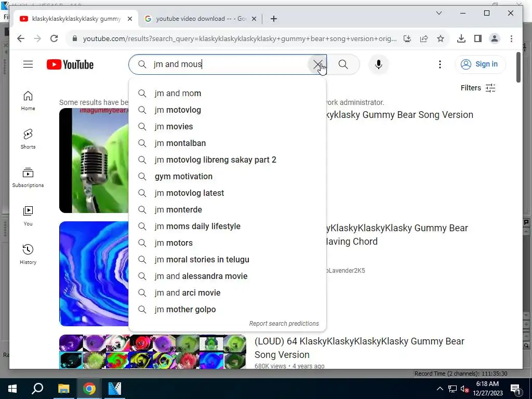Choose suggestion "jm mother golpo"
Viewport: 532px width, 399px height.
click(x=228, y=310)
